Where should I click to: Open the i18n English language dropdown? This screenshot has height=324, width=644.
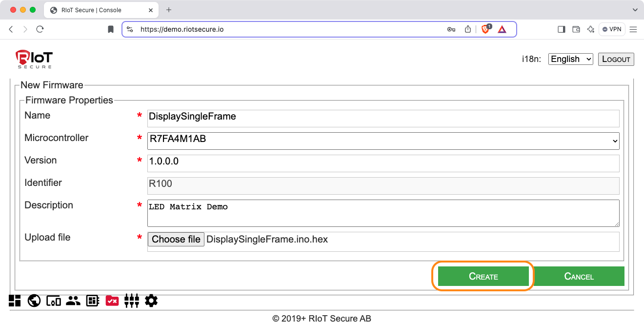click(x=570, y=59)
